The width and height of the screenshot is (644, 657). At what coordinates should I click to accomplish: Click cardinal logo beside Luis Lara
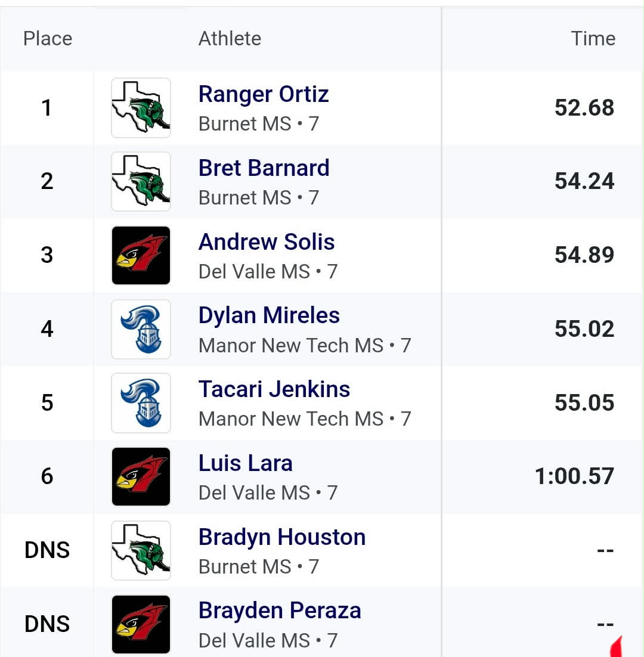tap(141, 476)
